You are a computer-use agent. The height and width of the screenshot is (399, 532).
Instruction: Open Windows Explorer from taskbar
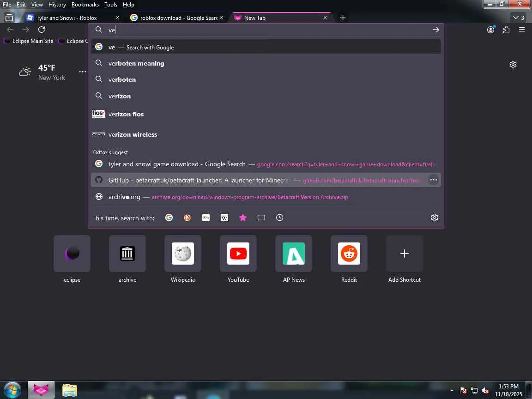[x=70, y=391]
